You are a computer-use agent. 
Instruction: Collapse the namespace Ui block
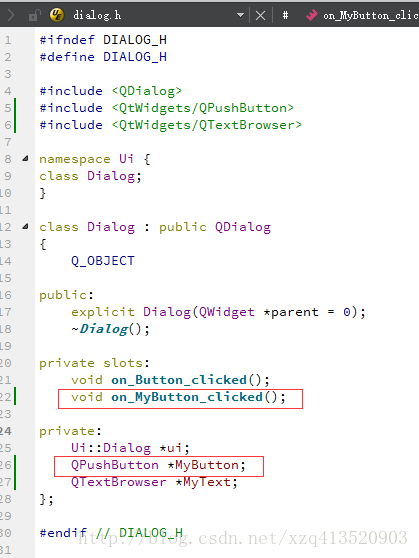pos(25,158)
